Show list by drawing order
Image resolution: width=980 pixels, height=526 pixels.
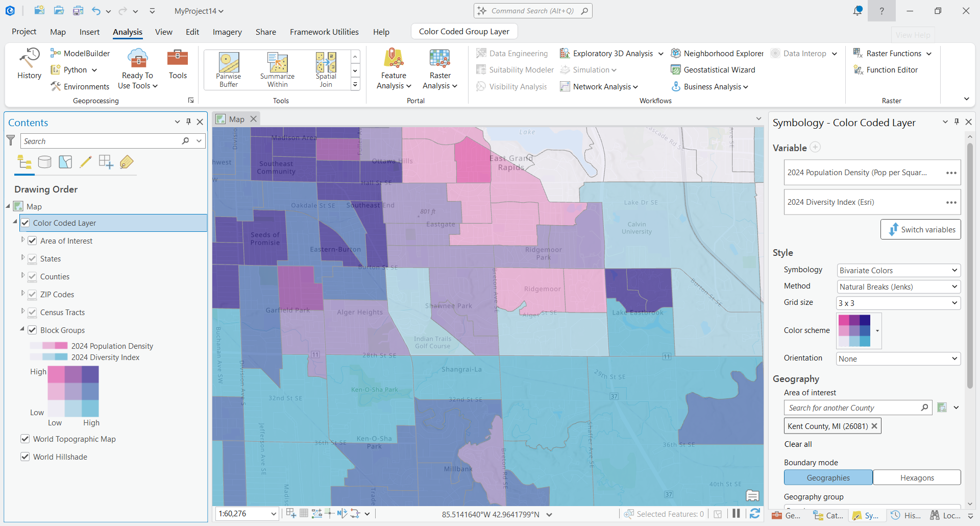coord(24,162)
